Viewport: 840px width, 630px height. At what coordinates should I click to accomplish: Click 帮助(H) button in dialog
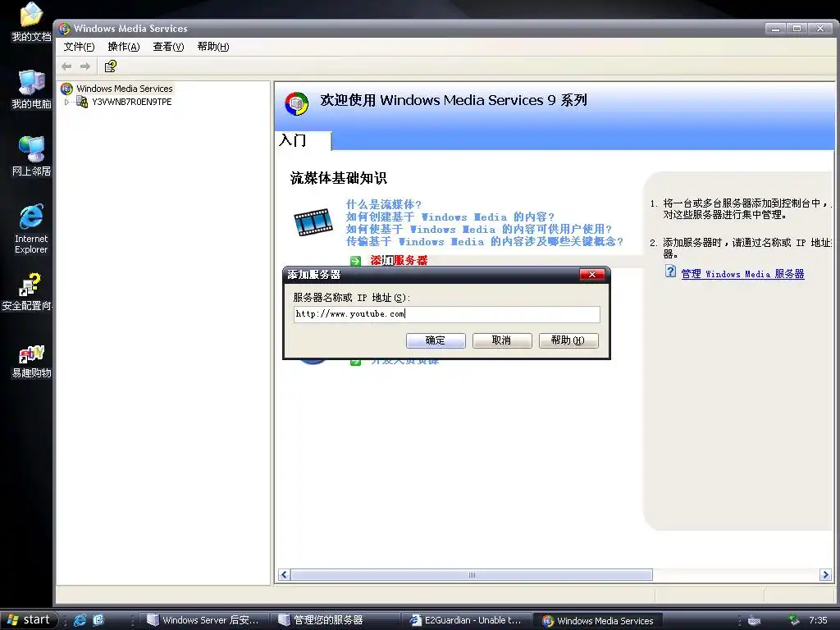pos(568,340)
